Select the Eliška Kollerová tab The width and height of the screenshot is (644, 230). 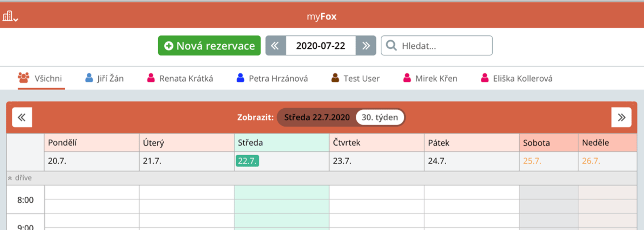click(x=517, y=78)
